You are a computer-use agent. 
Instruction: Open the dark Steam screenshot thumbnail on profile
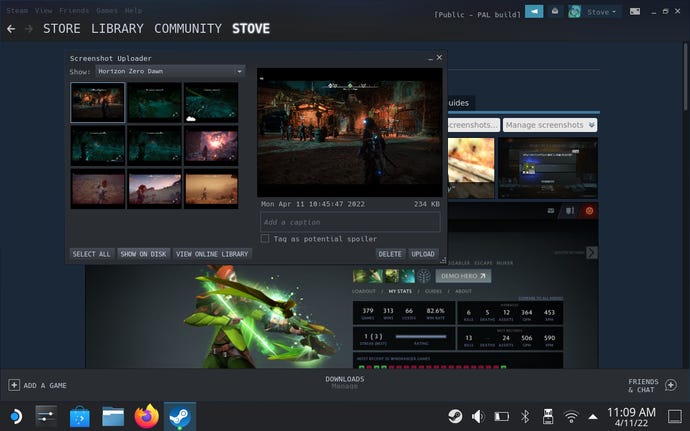pyautogui.click(x=548, y=168)
